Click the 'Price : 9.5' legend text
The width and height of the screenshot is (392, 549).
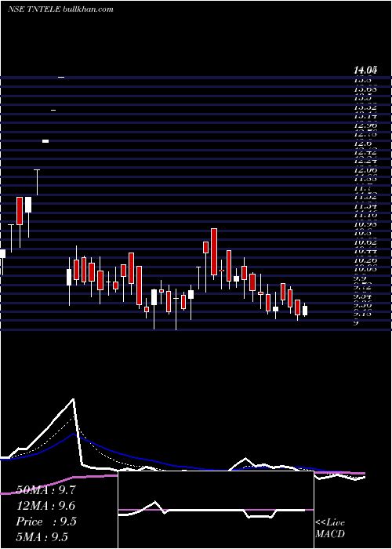pos(46,522)
